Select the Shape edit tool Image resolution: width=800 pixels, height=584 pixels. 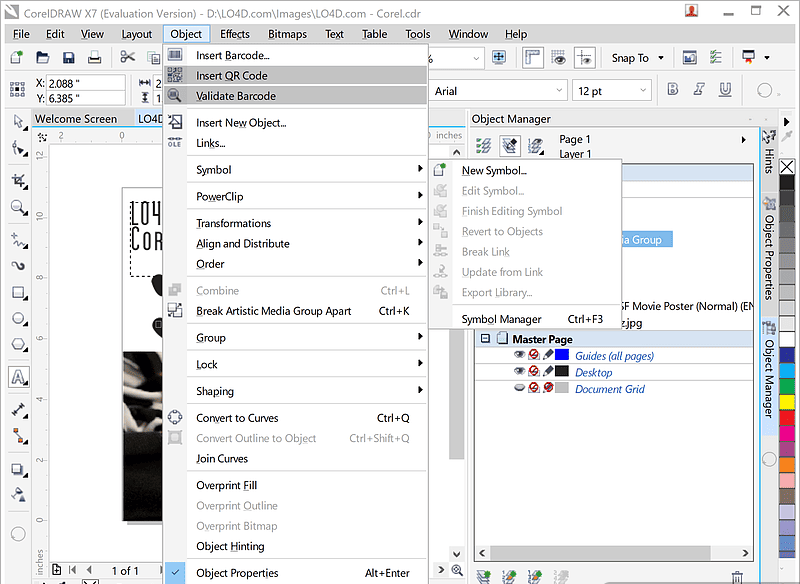pos(19,149)
